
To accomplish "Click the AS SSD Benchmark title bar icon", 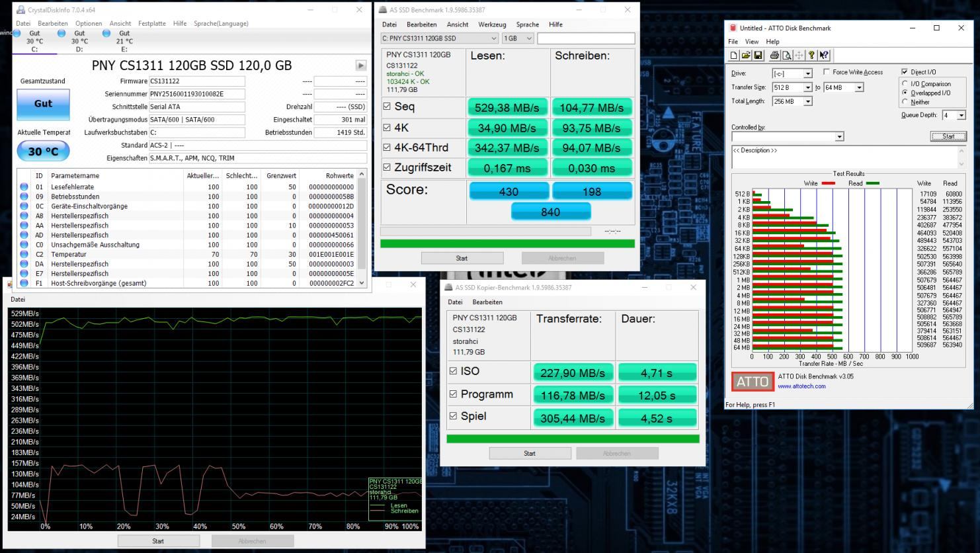I will coord(383,10).
